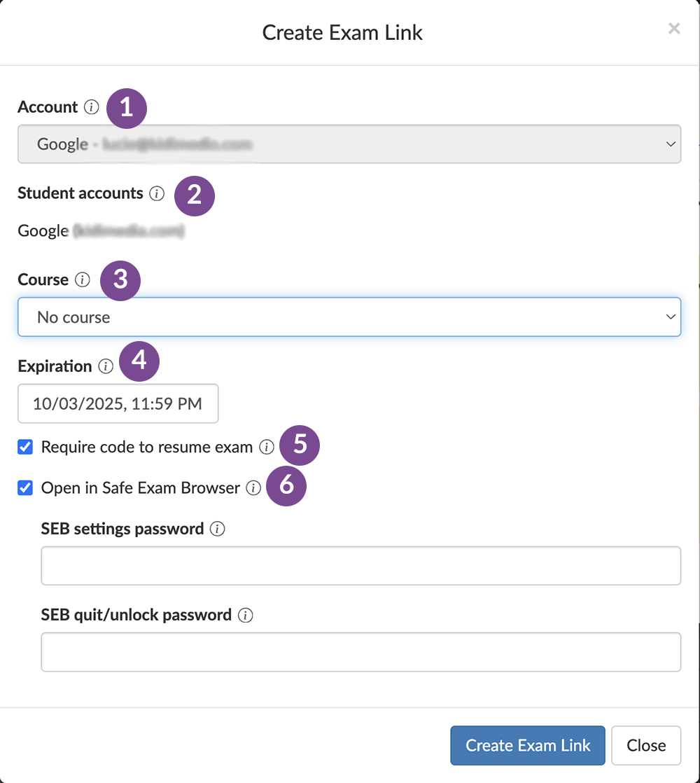Click the Expiration date field
700x783 pixels.
pyautogui.click(x=118, y=403)
